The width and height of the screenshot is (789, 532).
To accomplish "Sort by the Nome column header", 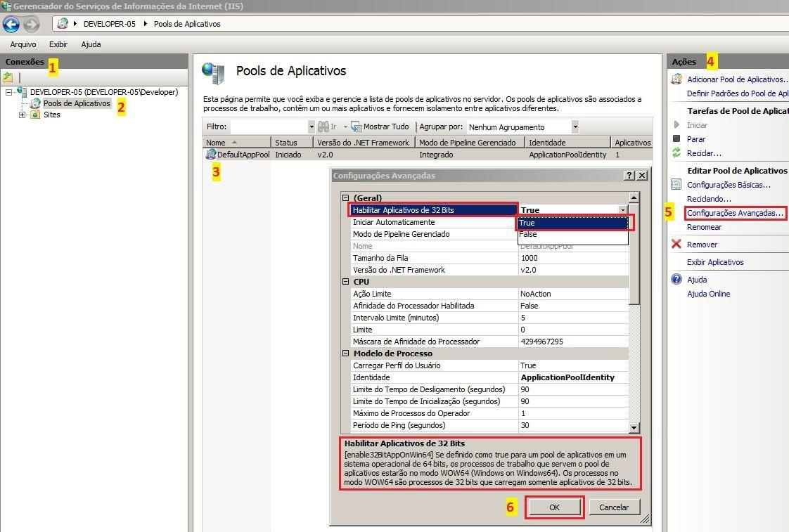I will click(236, 142).
